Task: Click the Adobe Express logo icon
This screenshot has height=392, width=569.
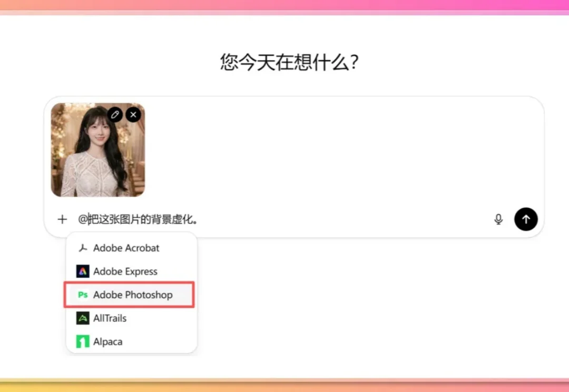Action: point(83,271)
